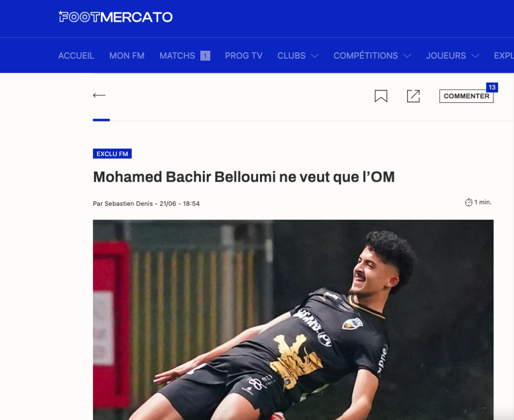Click the 13 comments count badge

[x=492, y=87]
